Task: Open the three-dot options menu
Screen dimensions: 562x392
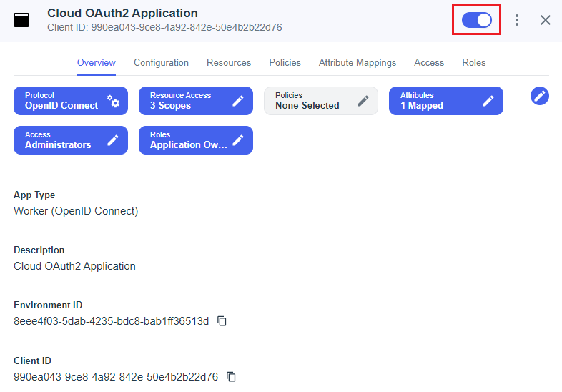Action: (517, 20)
